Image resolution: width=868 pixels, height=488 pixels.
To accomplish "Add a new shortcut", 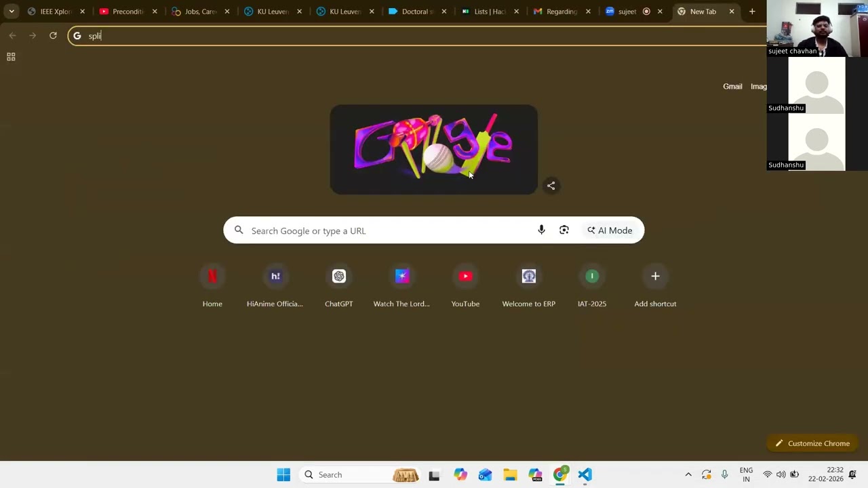I will [x=655, y=286].
